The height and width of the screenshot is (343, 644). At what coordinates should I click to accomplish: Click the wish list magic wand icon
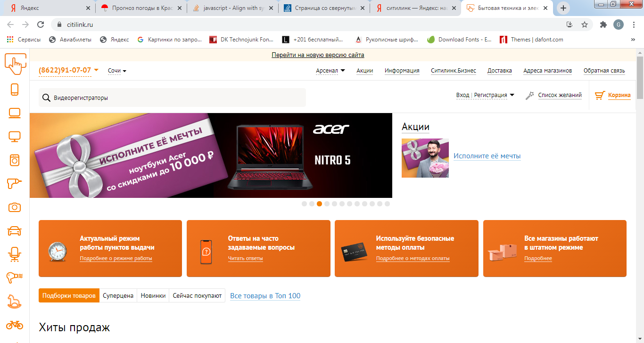[x=529, y=95]
